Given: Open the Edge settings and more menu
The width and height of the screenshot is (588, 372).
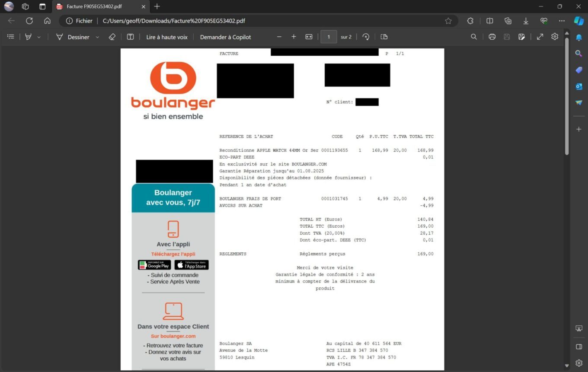Looking at the screenshot, I should [562, 21].
